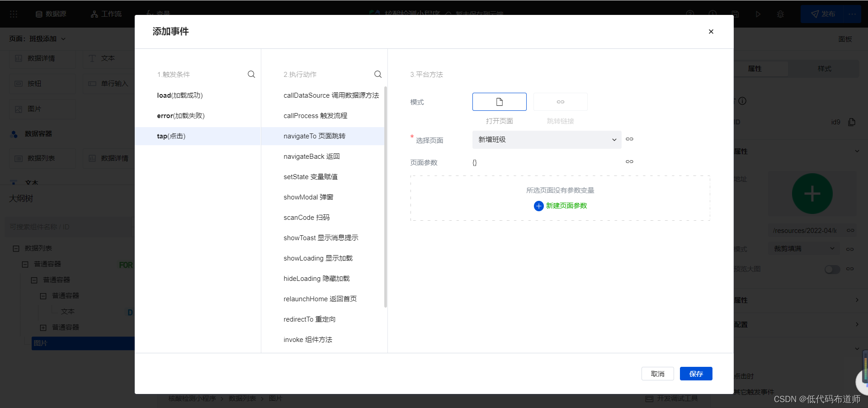Viewport: 868px width, 408px height.
Task: Search trigger conditions with magnifier icon
Action: pyautogui.click(x=251, y=74)
